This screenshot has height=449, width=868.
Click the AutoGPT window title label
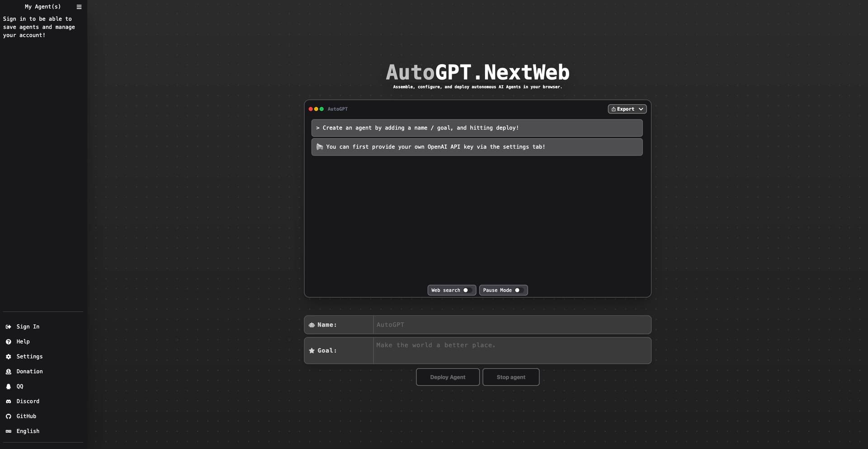coord(338,109)
